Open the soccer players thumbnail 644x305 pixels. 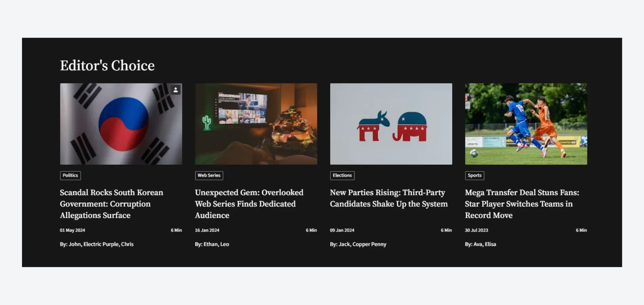click(526, 124)
